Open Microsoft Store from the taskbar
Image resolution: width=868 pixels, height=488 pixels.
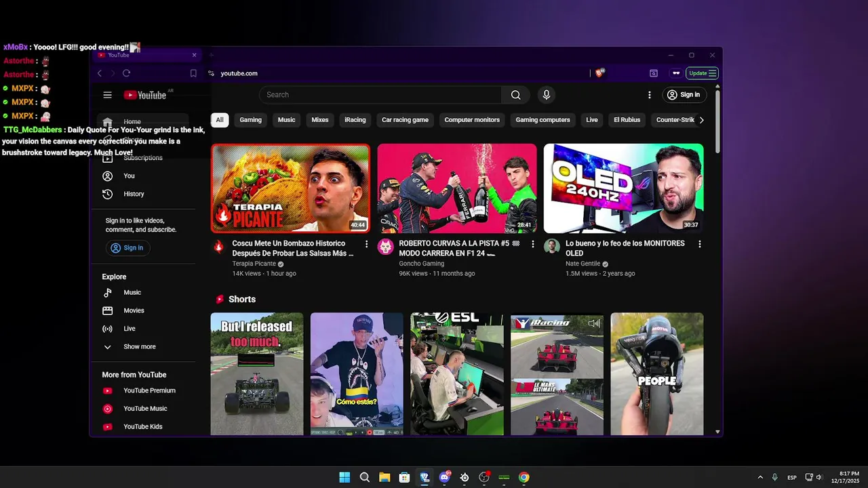pyautogui.click(x=404, y=477)
